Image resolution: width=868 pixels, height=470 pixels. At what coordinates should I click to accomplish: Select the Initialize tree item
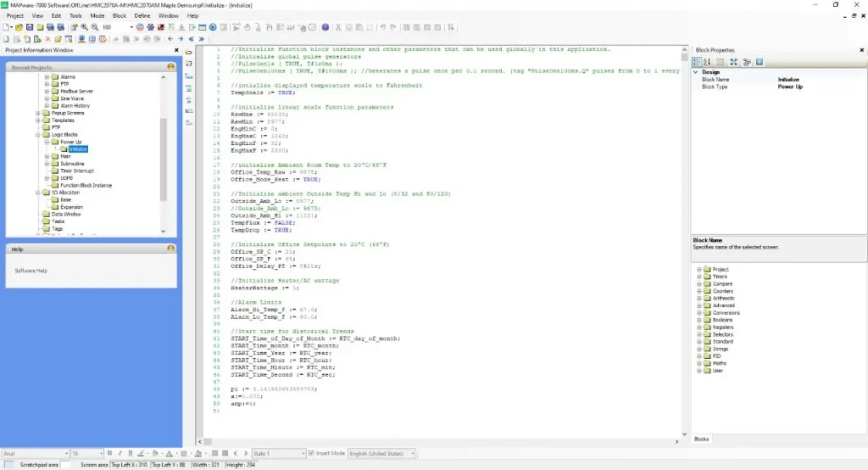(78, 149)
